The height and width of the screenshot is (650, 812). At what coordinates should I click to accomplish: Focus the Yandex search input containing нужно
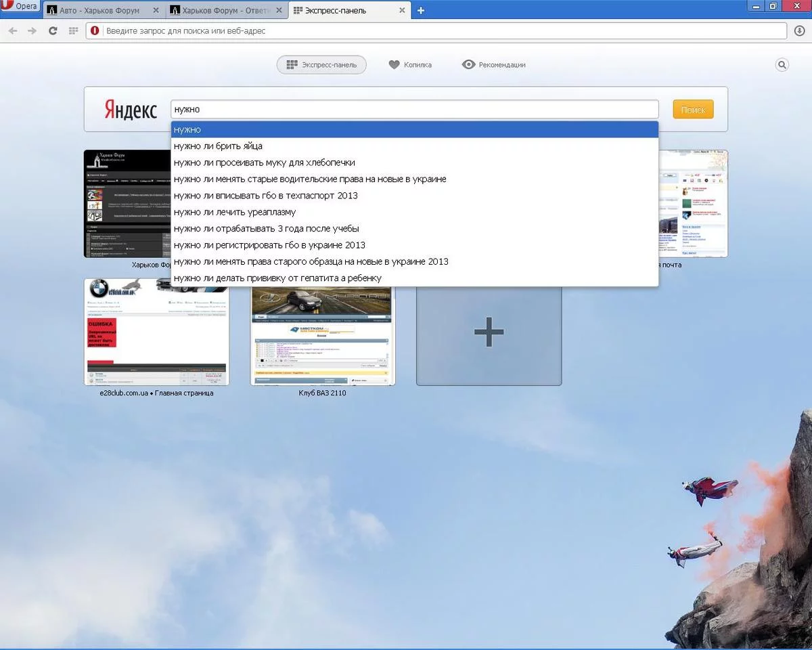tap(415, 109)
